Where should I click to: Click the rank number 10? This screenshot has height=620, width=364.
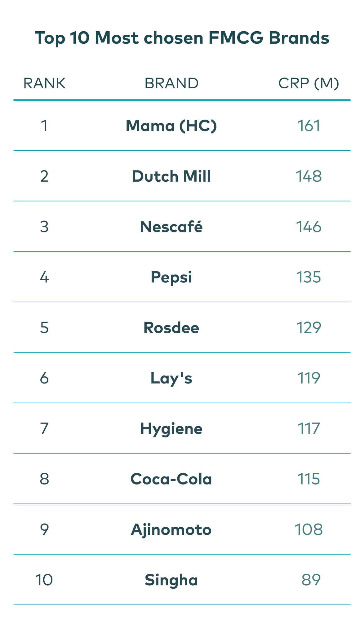click(x=44, y=580)
